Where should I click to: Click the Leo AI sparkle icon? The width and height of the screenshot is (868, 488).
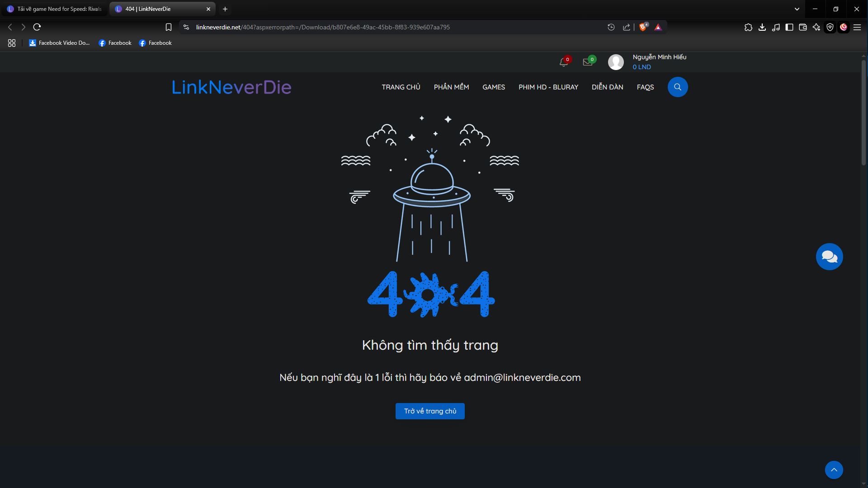[816, 27]
